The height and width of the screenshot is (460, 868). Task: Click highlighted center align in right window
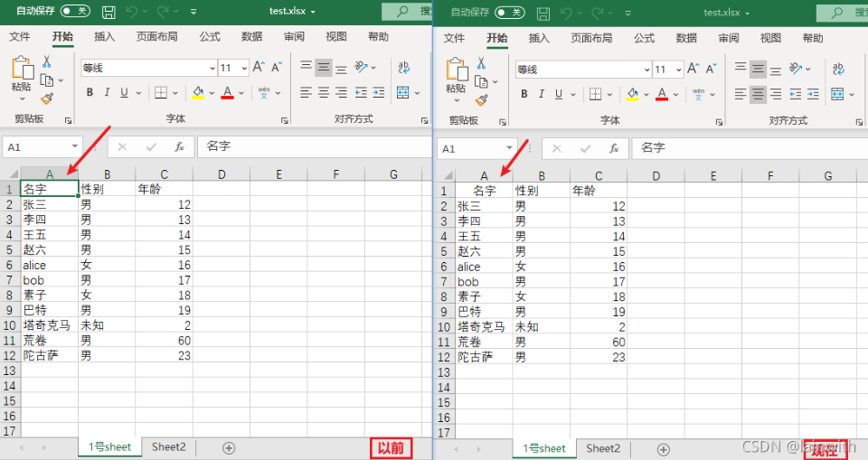(x=759, y=94)
